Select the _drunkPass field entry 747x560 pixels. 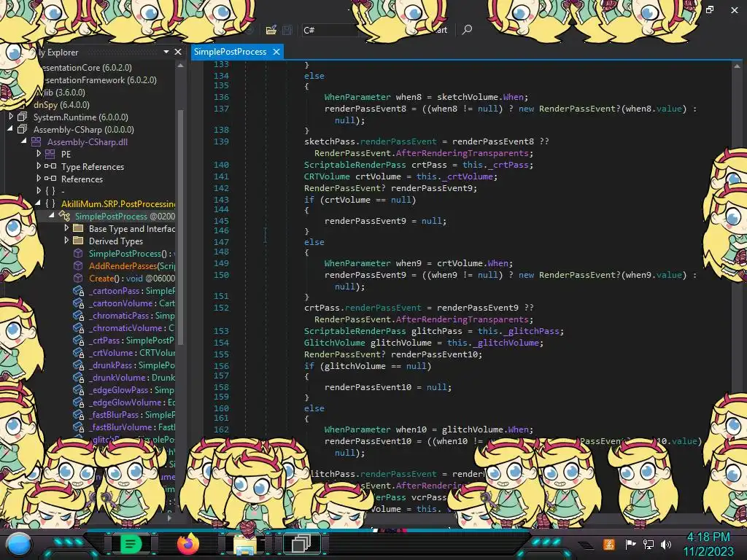pos(131,365)
